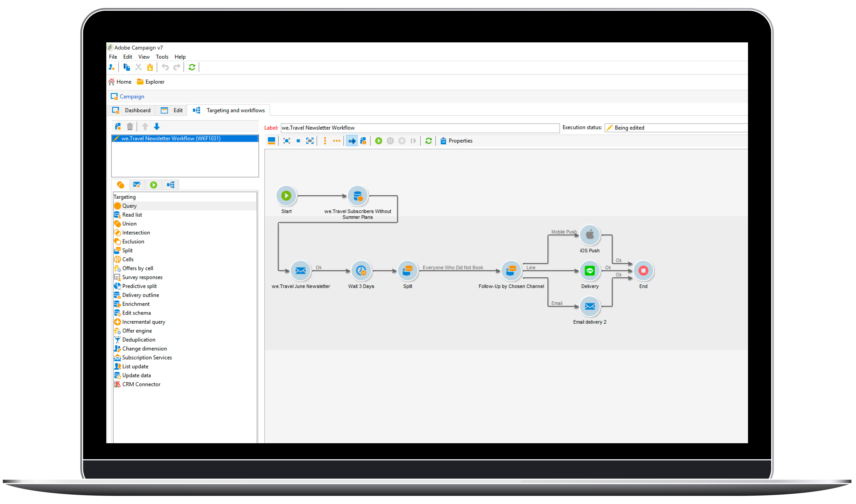Open the Campaign breadcrumb link
The height and width of the screenshot is (504, 856).
(x=132, y=97)
